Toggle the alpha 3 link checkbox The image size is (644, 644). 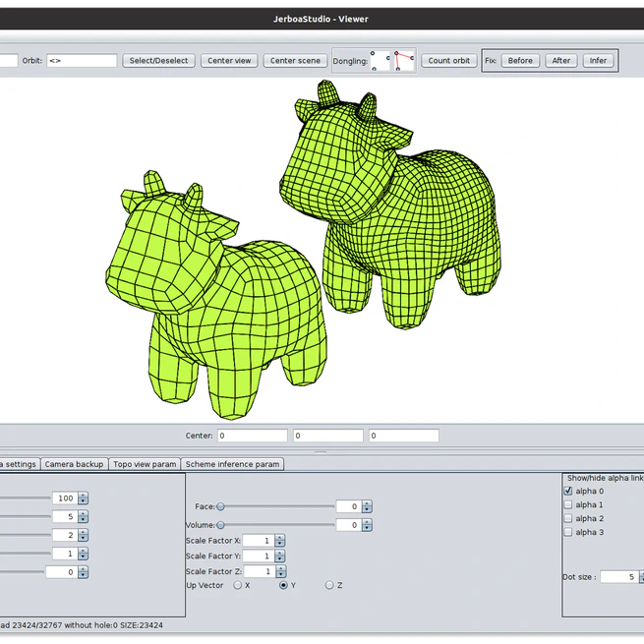568,532
